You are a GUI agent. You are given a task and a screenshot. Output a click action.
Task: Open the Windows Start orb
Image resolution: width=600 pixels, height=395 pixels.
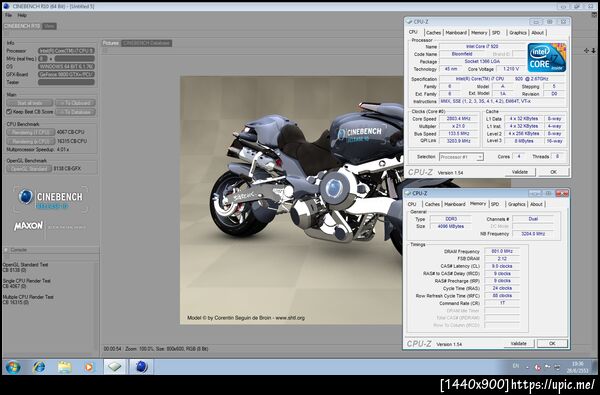[x=13, y=367]
